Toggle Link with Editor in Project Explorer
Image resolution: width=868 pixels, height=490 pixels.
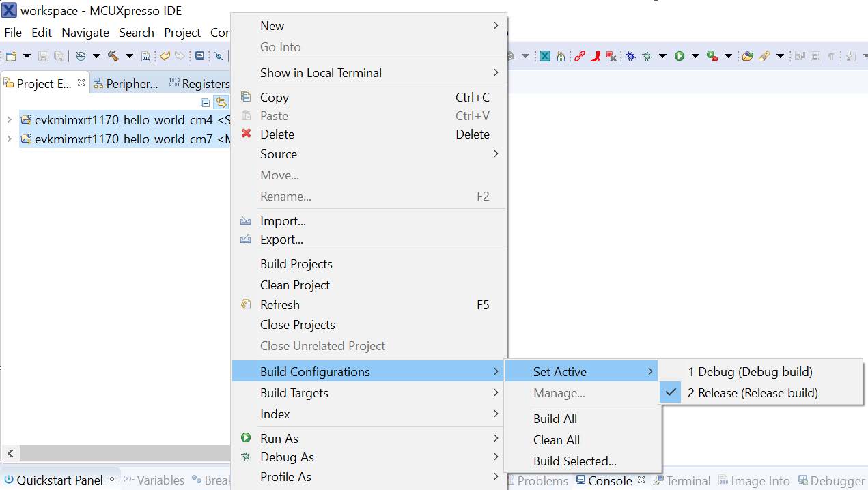221,103
